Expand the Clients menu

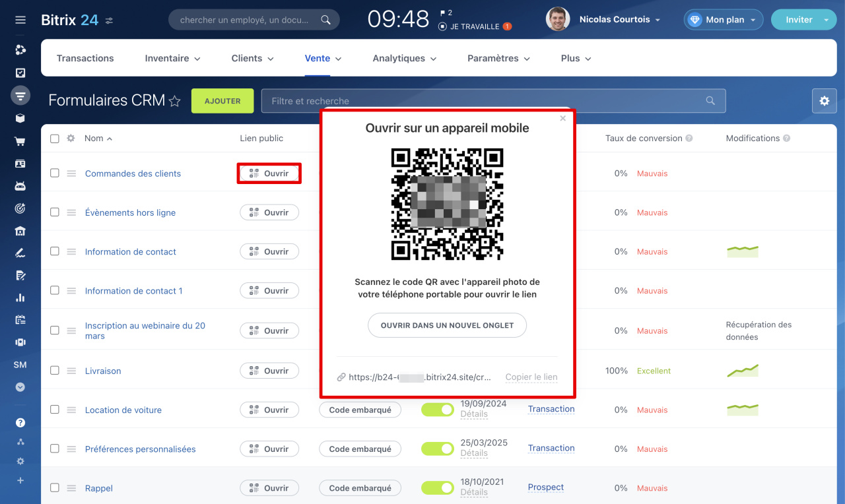252,58
